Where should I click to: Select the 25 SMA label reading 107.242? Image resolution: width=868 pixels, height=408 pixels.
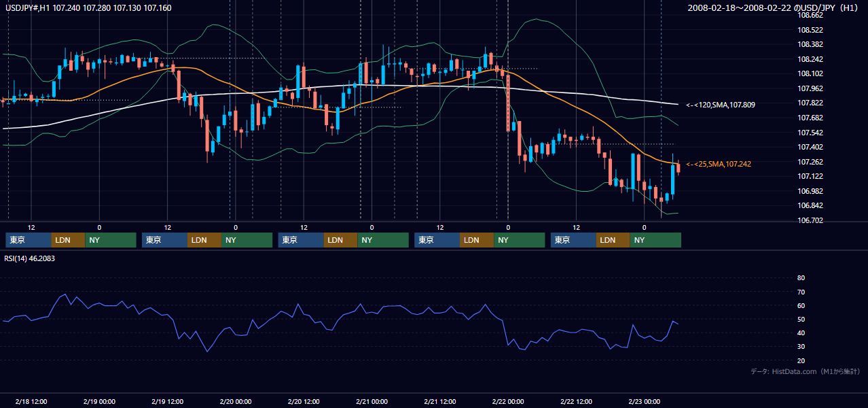[x=719, y=164]
